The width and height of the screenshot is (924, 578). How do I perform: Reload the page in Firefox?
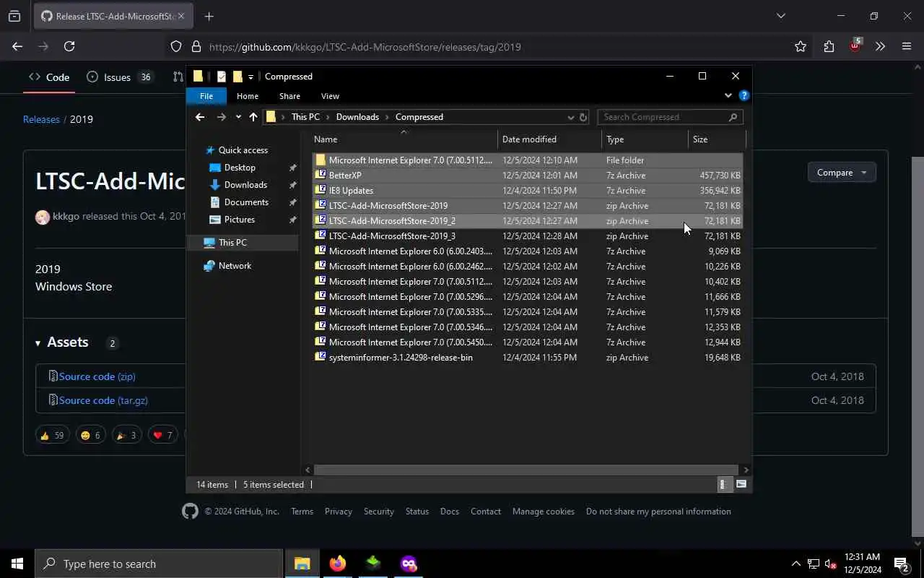69,46
